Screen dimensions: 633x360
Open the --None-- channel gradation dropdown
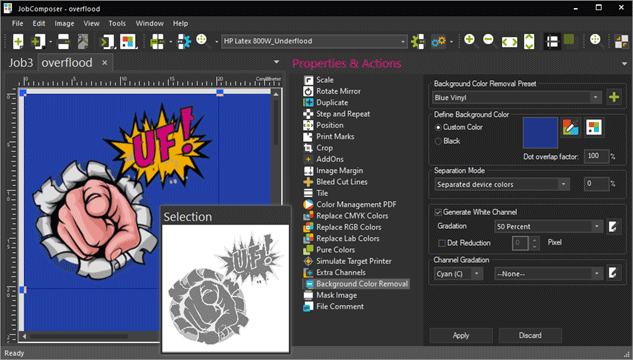pyautogui.click(x=549, y=274)
